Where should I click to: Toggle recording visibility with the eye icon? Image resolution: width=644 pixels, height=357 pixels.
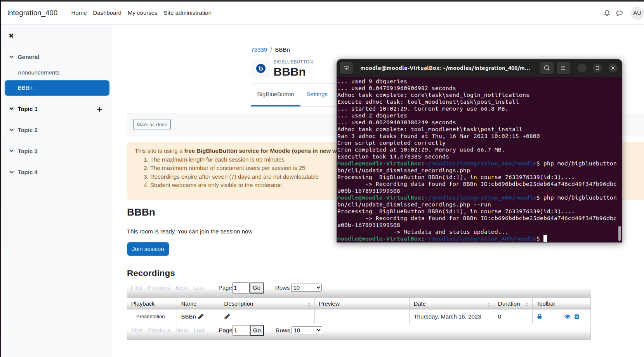(567, 317)
